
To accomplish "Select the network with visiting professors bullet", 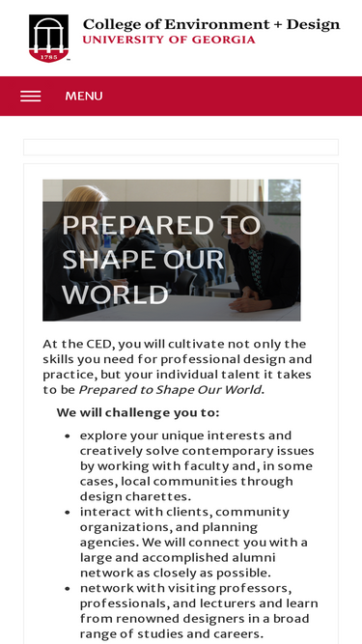I will pyautogui.click(x=199, y=611).
